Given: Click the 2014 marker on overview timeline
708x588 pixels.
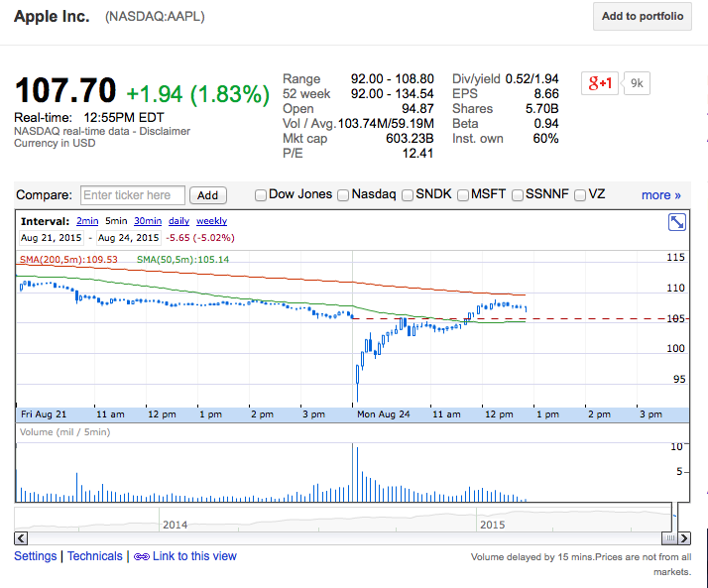Looking at the screenshot, I should click(175, 525).
